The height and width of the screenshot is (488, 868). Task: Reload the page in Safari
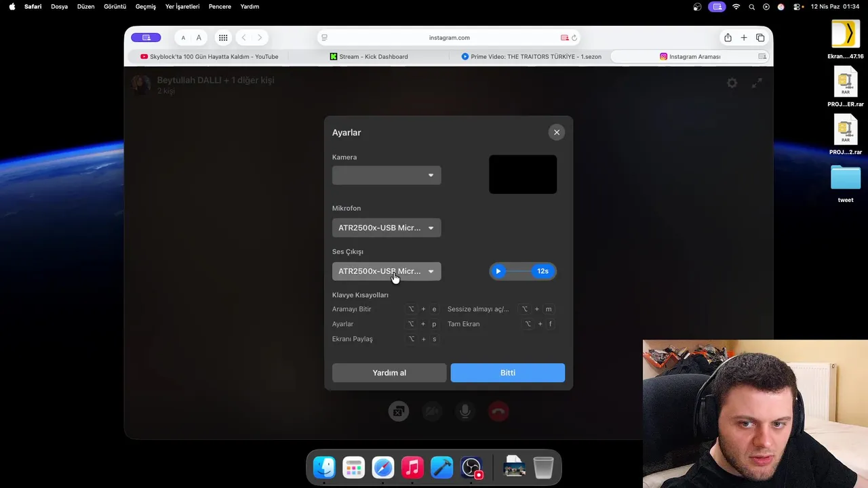(574, 38)
